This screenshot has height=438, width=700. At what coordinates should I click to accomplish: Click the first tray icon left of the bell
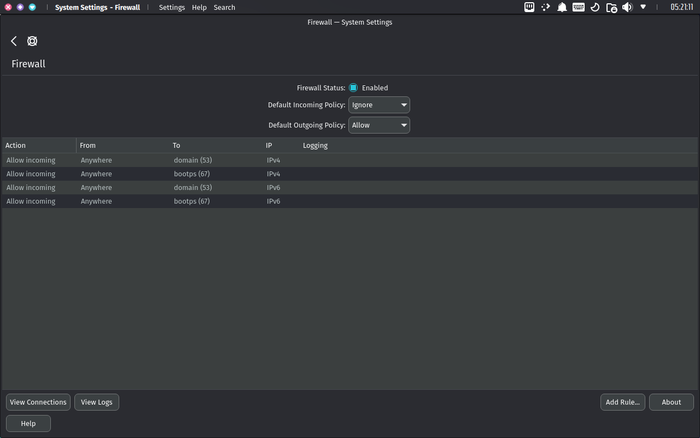(x=545, y=7)
